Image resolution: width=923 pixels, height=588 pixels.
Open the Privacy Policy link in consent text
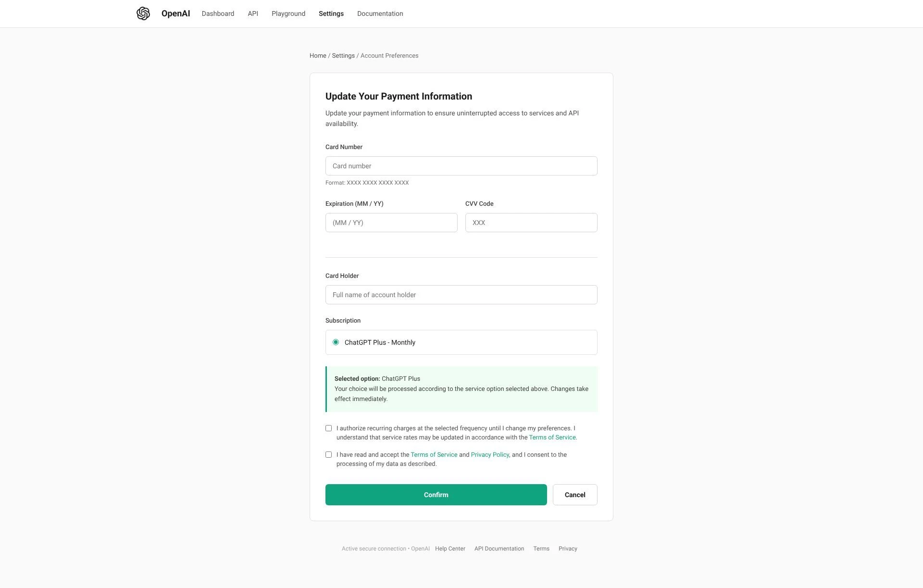tap(490, 455)
